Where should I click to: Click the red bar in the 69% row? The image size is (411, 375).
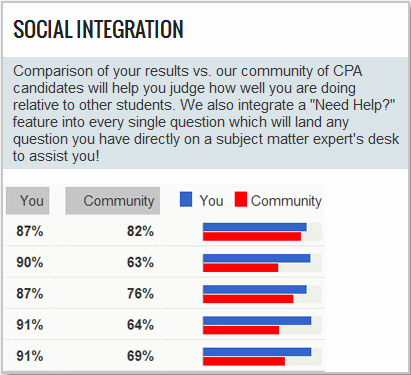tap(244, 361)
